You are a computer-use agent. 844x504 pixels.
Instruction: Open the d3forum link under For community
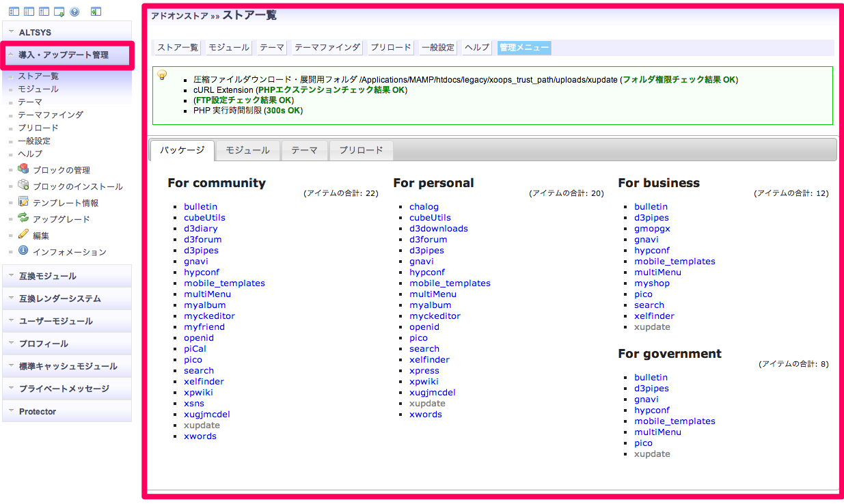(x=201, y=239)
